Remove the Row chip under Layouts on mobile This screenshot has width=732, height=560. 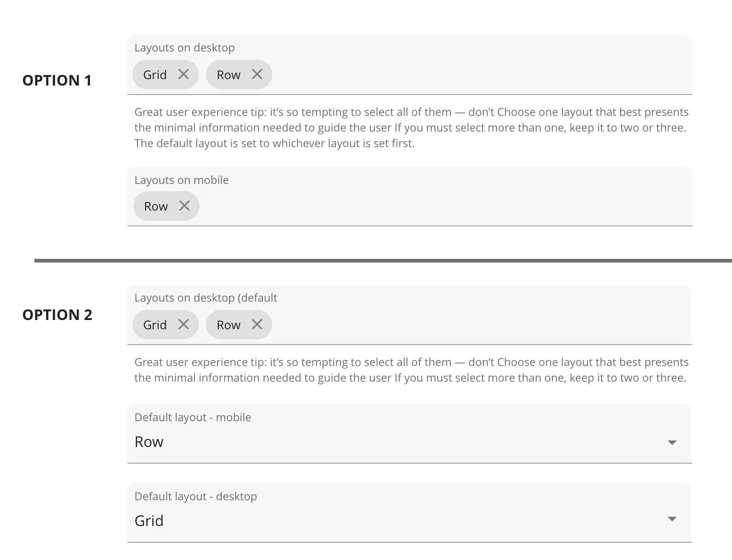pyautogui.click(x=184, y=206)
